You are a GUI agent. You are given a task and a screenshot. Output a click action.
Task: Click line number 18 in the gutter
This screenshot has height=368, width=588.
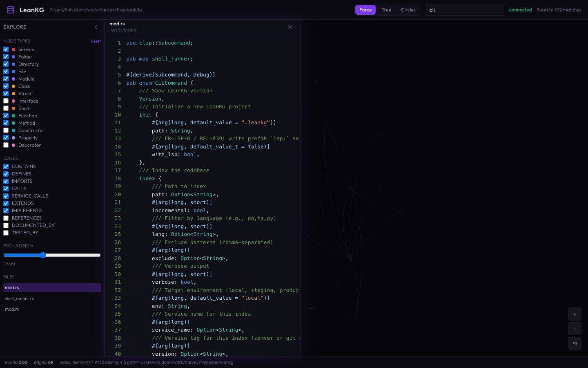click(118, 179)
